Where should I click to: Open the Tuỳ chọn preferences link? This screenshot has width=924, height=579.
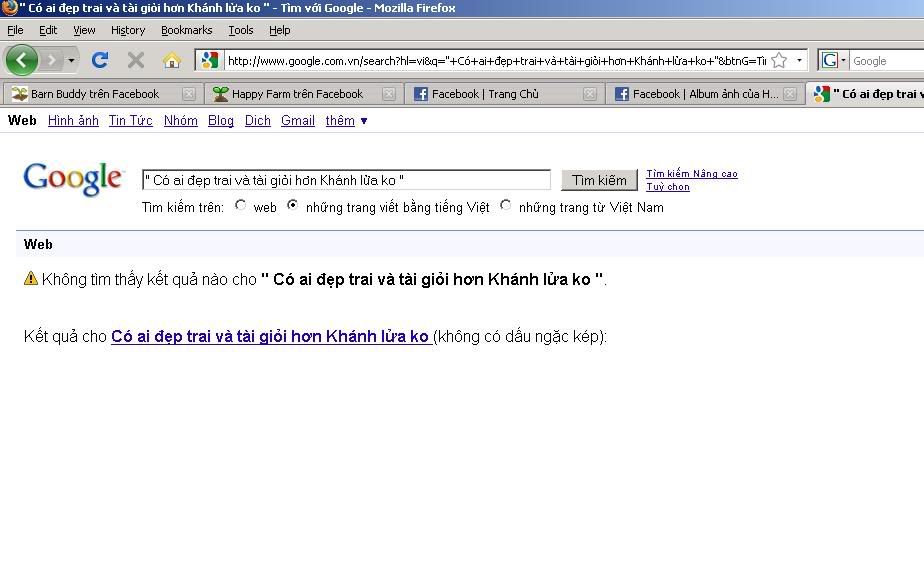click(668, 187)
